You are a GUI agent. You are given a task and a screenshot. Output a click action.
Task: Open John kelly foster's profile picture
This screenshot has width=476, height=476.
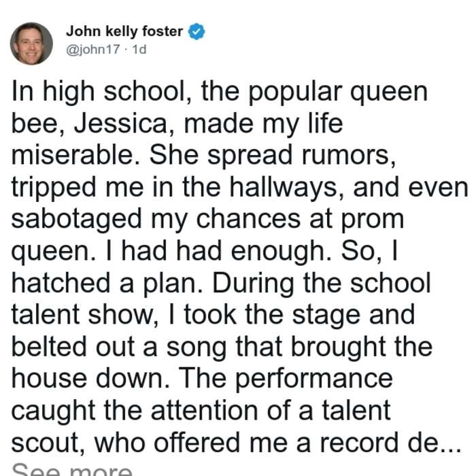pos(31,44)
